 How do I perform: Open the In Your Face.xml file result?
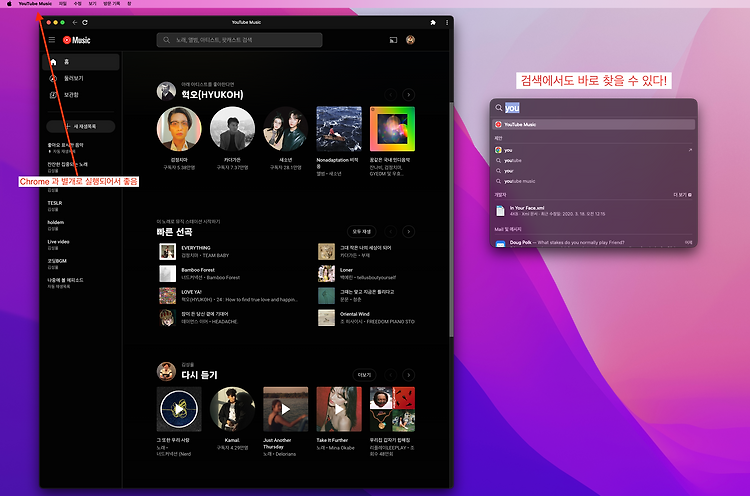[x=593, y=210]
